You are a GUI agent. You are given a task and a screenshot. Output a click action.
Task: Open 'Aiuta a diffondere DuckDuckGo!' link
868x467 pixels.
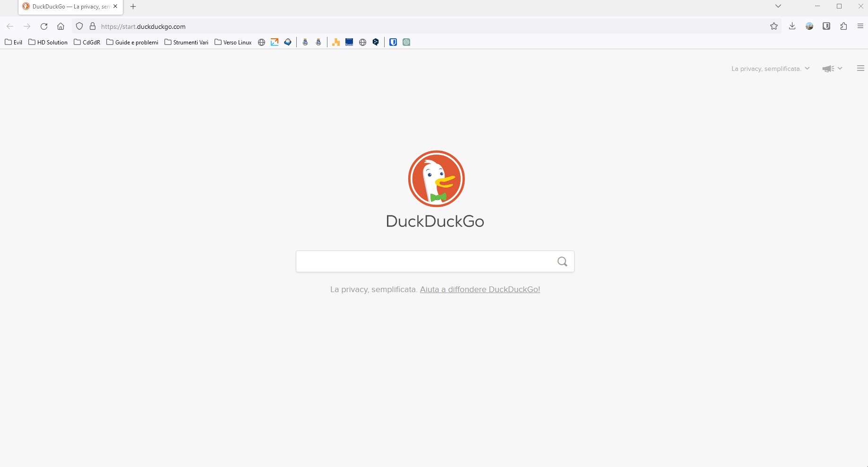tap(480, 289)
